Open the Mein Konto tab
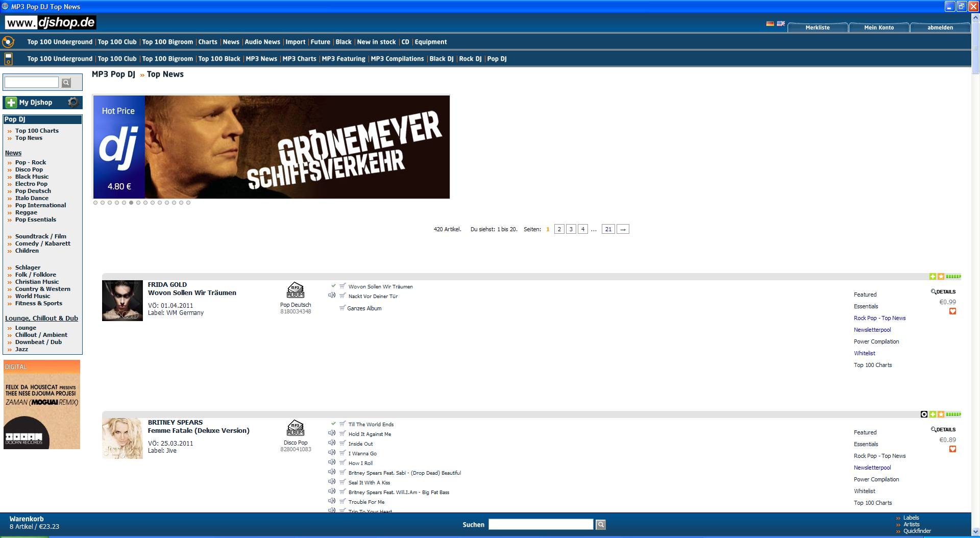Viewport: 980px width, 538px height. (878, 28)
